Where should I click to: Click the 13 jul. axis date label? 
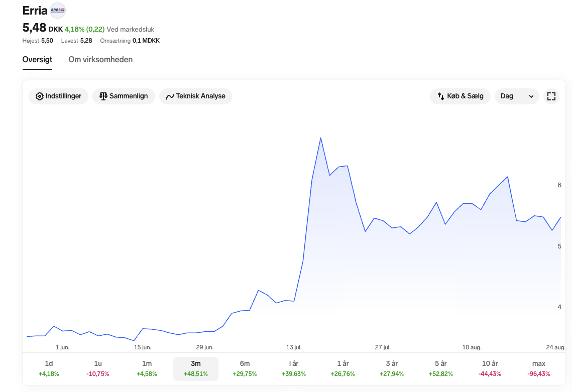pyautogui.click(x=294, y=347)
